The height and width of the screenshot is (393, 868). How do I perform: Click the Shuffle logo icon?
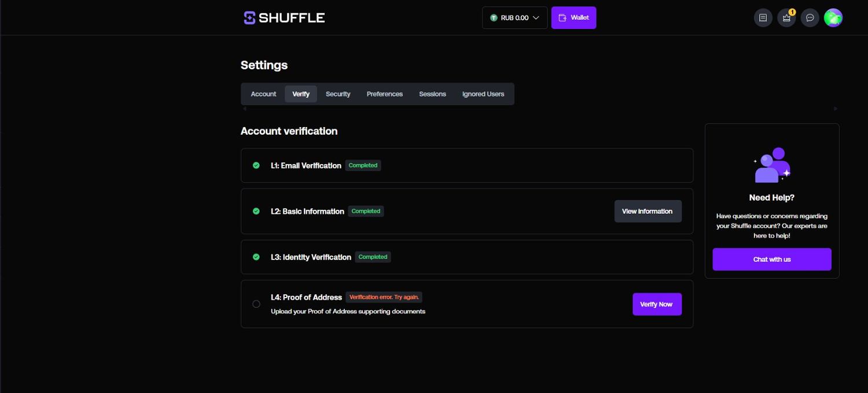click(x=249, y=18)
